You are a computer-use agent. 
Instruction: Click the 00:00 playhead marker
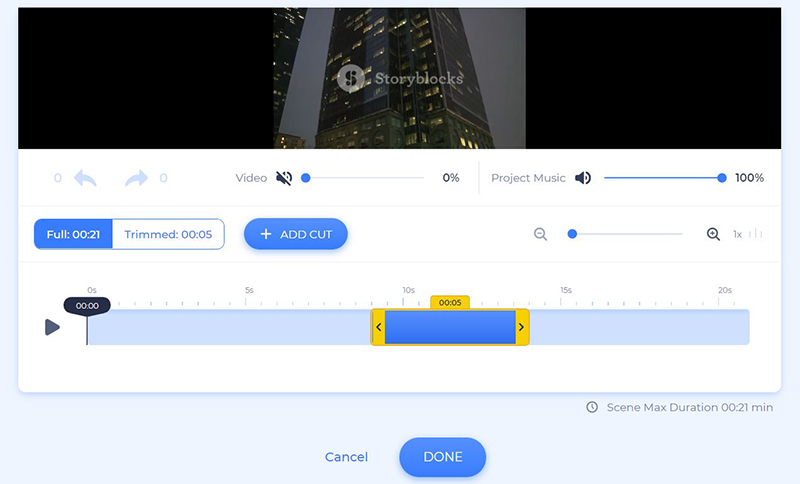coord(87,305)
